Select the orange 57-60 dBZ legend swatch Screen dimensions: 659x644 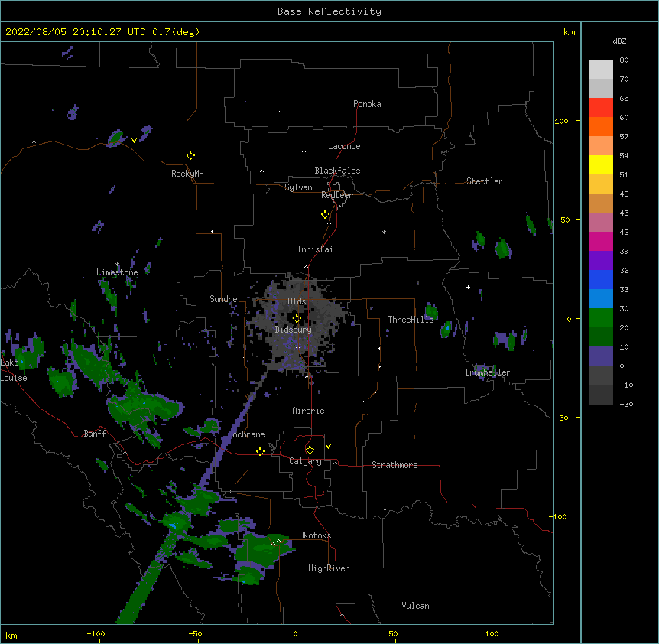pos(601,126)
